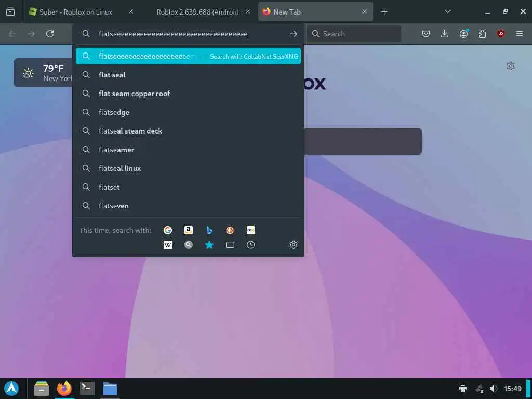Search history with the clock icon
532x399 pixels.
coord(251,245)
